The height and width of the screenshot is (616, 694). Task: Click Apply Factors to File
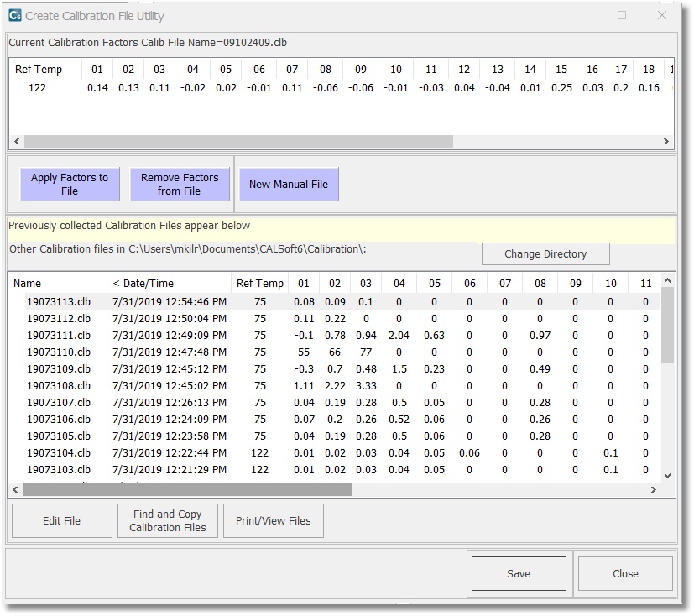[69, 182]
